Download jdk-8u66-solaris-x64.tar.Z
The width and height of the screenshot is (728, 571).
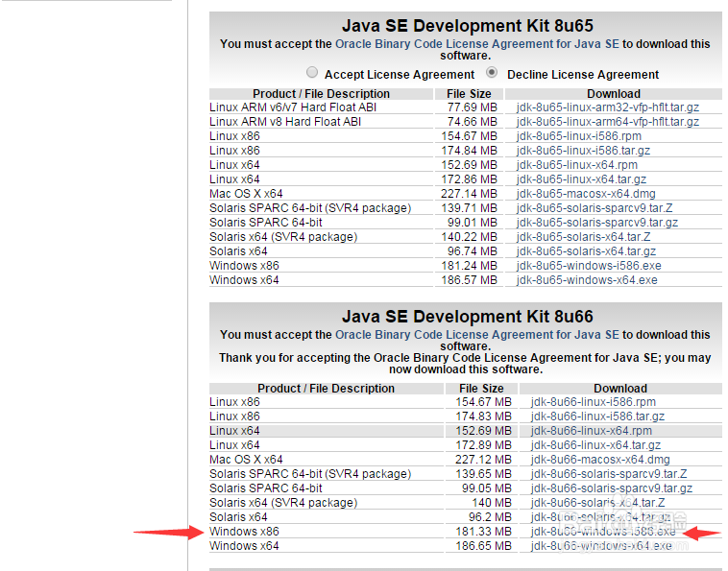point(597,503)
